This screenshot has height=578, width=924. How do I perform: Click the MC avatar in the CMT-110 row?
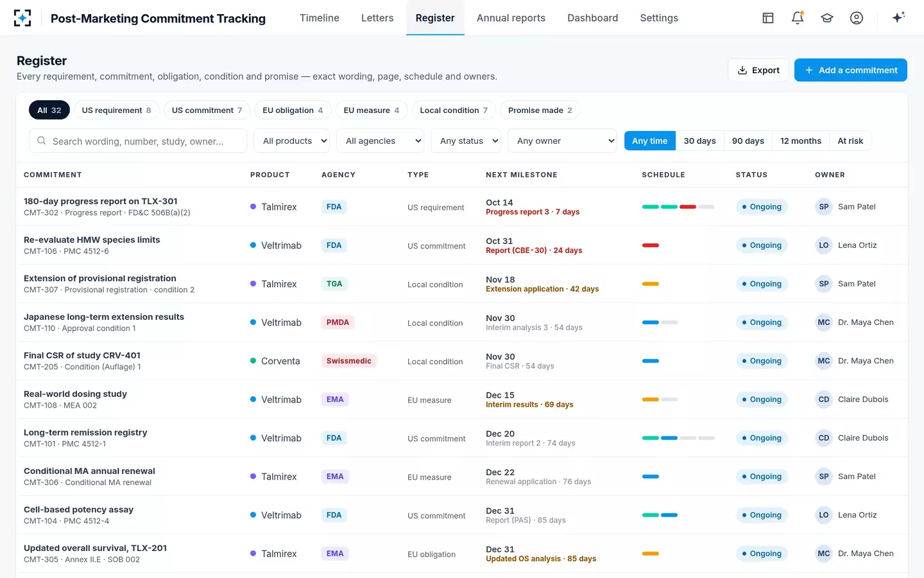[824, 322]
